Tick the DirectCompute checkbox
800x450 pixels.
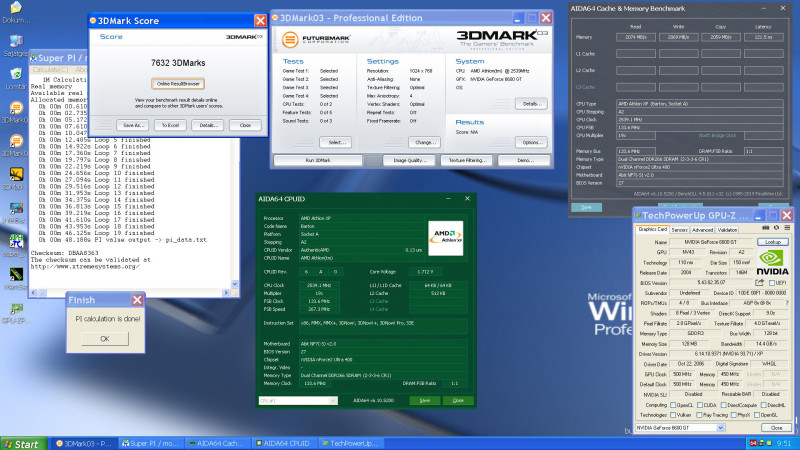click(x=724, y=405)
